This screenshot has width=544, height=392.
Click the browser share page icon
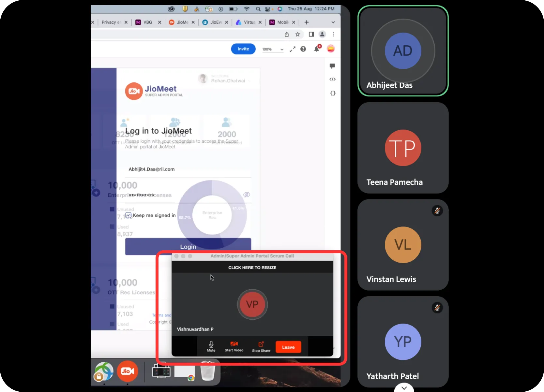click(286, 34)
